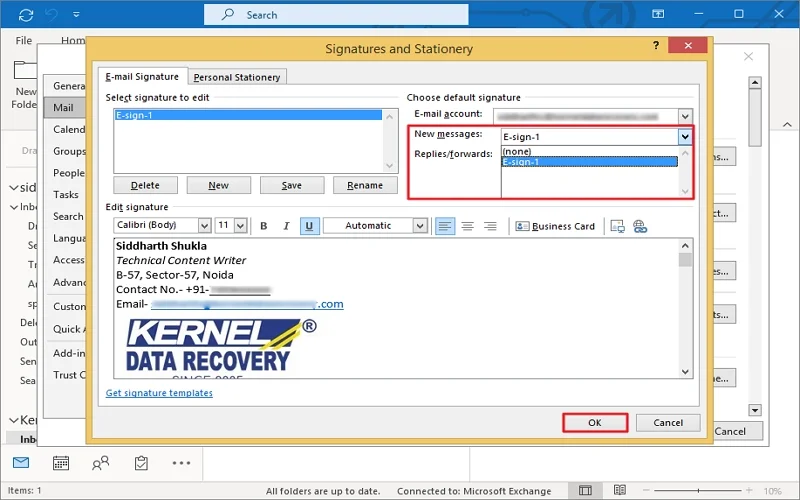Click the Send/Receive sync icon

pos(25,15)
